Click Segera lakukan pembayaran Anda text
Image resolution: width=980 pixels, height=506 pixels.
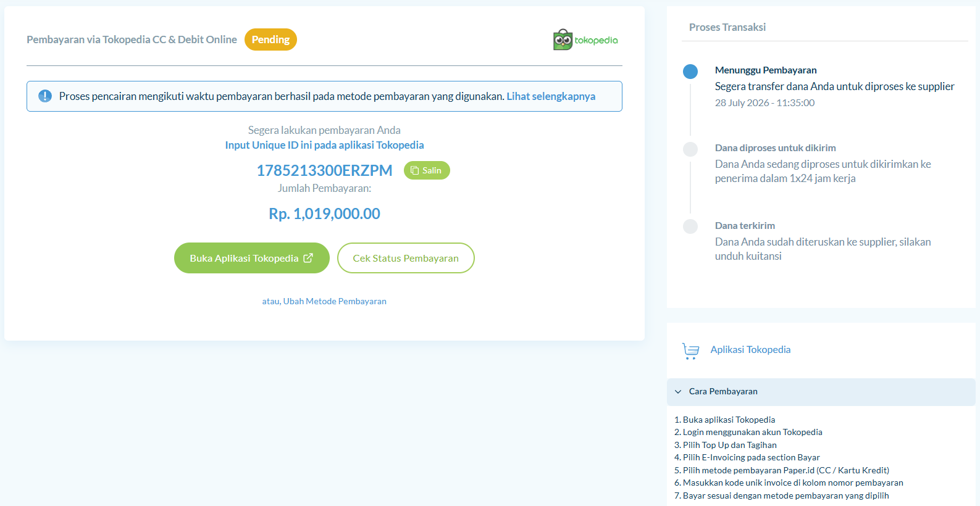point(324,130)
